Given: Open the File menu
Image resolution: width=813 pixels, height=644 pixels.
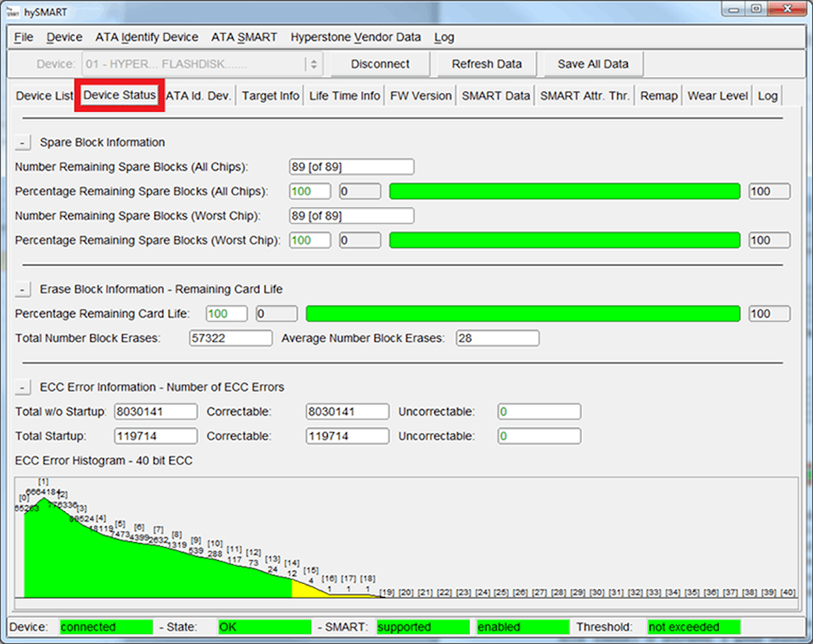Looking at the screenshot, I should click(x=23, y=37).
